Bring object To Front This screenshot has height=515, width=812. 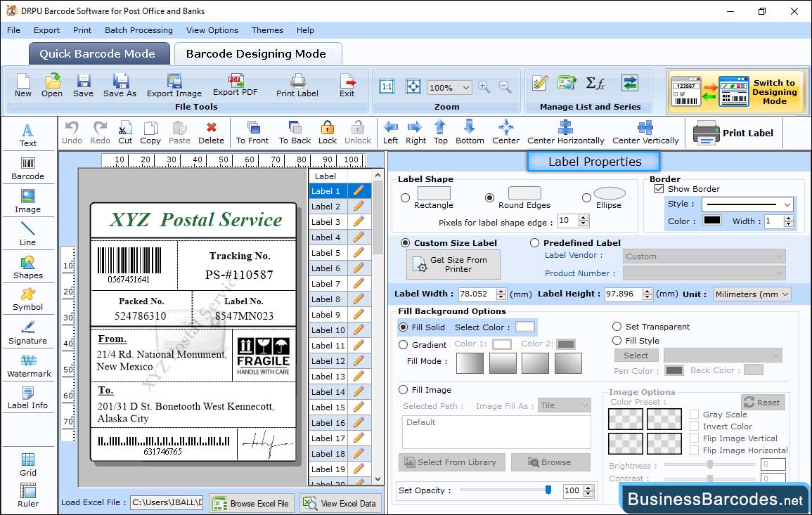click(x=252, y=133)
